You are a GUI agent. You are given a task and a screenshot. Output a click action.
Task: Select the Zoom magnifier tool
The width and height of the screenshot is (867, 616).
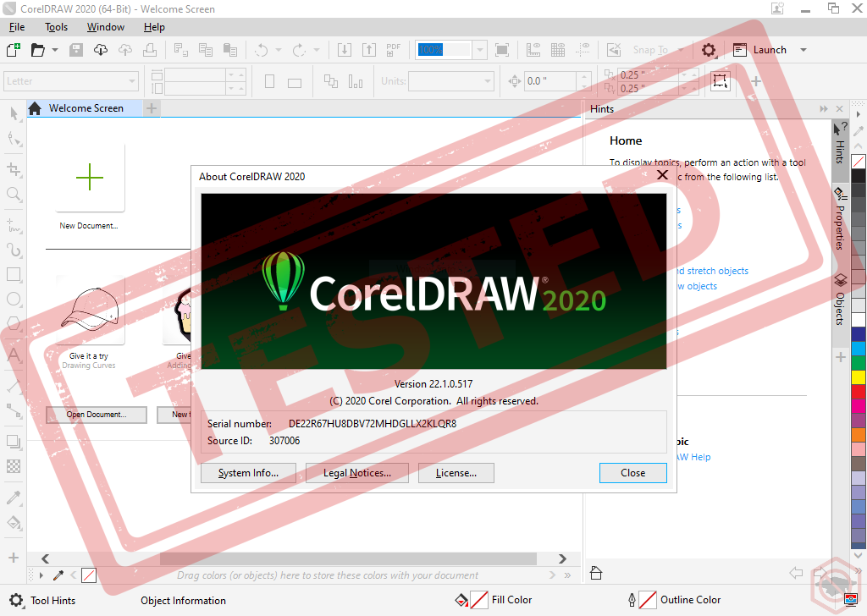point(14,194)
